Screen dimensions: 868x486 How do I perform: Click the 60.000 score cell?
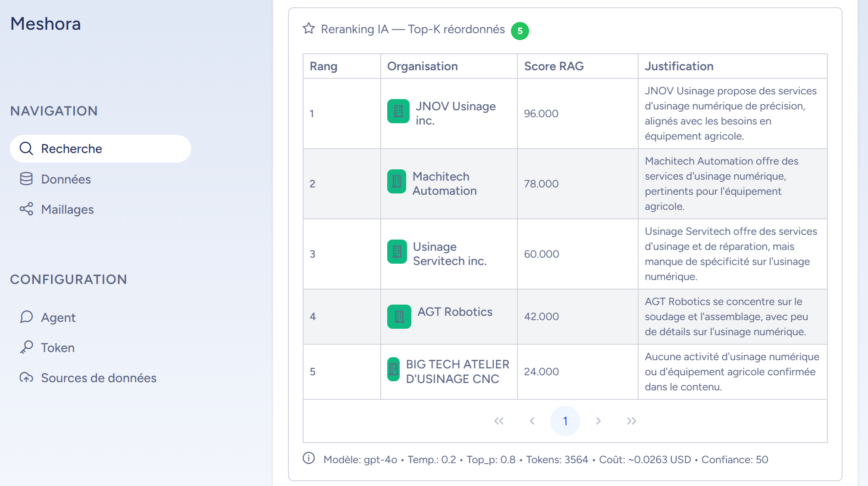pos(578,254)
